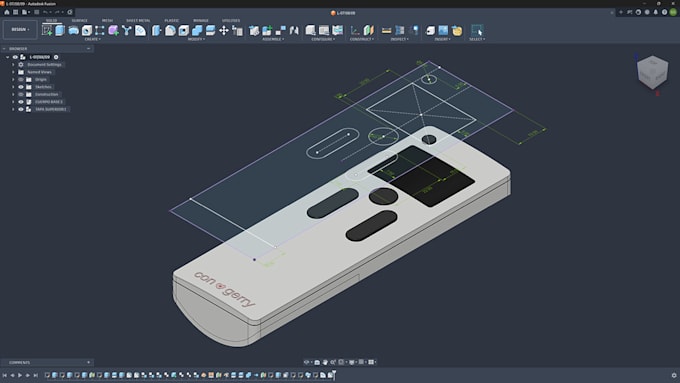The width and height of the screenshot is (680, 383).
Task: Toggle visibility of the Construction folder
Action: (x=21, y=94)
